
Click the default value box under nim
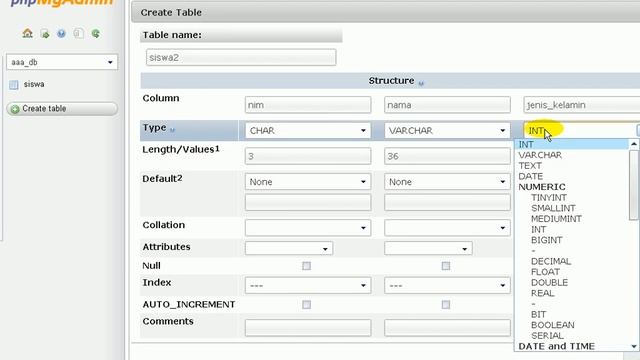coord(308,202)
